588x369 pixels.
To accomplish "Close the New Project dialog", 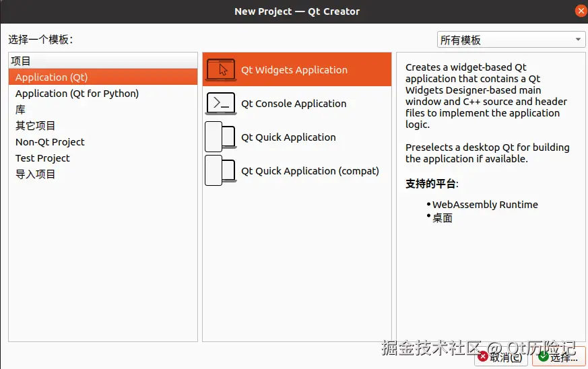I will coord(581,11).
